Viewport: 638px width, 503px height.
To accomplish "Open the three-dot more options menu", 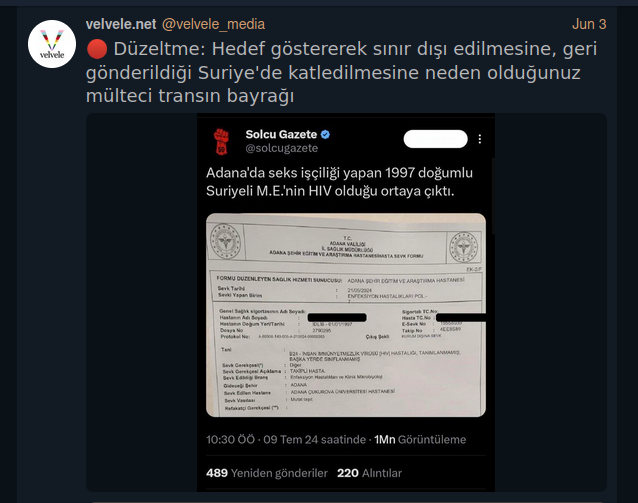I will [x=480, y=139].
